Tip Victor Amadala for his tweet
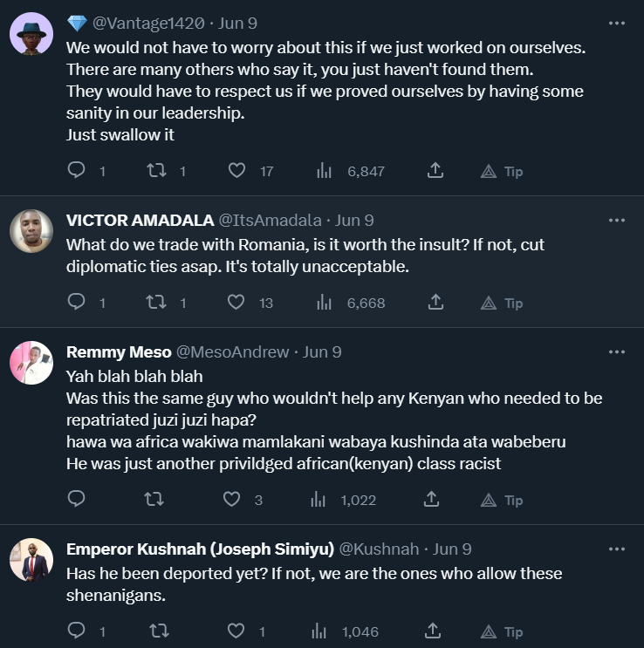This screenshot has width=644, height=648. [503, 303]
